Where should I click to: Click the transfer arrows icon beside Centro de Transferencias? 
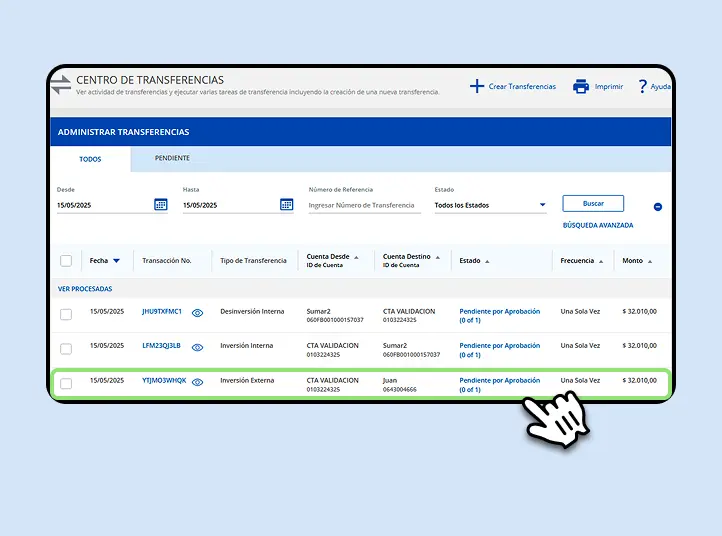pyautogui.click(x=61, y=85)
